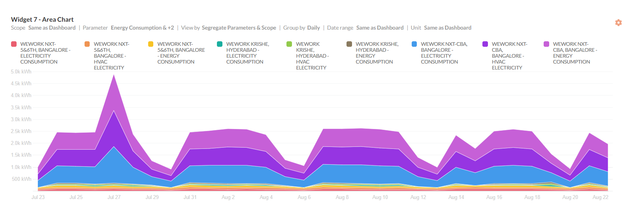Screen dimensions: 644x216
Task: Click Unit value Same as Dashboard
Action: (448, 28)
